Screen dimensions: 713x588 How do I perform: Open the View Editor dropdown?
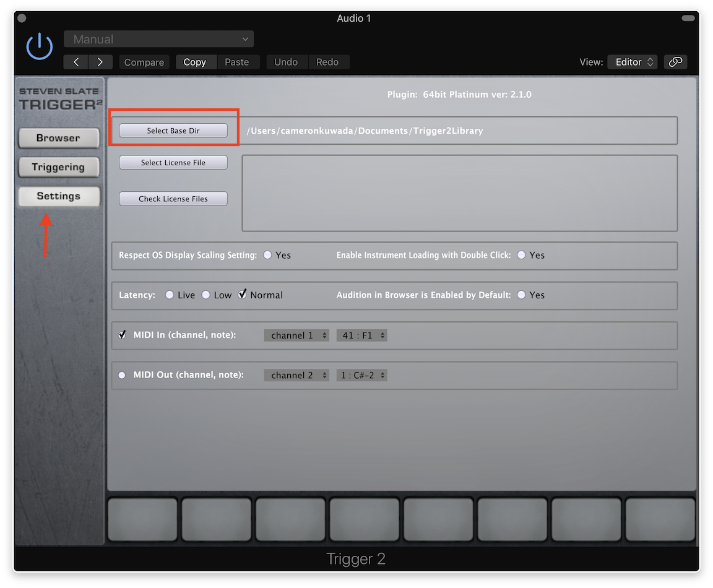pos(633,62)
